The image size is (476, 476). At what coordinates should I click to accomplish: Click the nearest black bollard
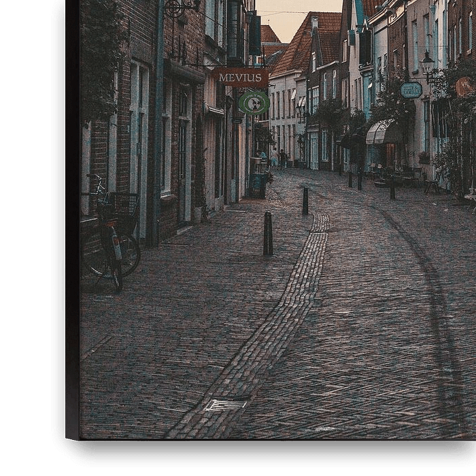tap(268, 234)
